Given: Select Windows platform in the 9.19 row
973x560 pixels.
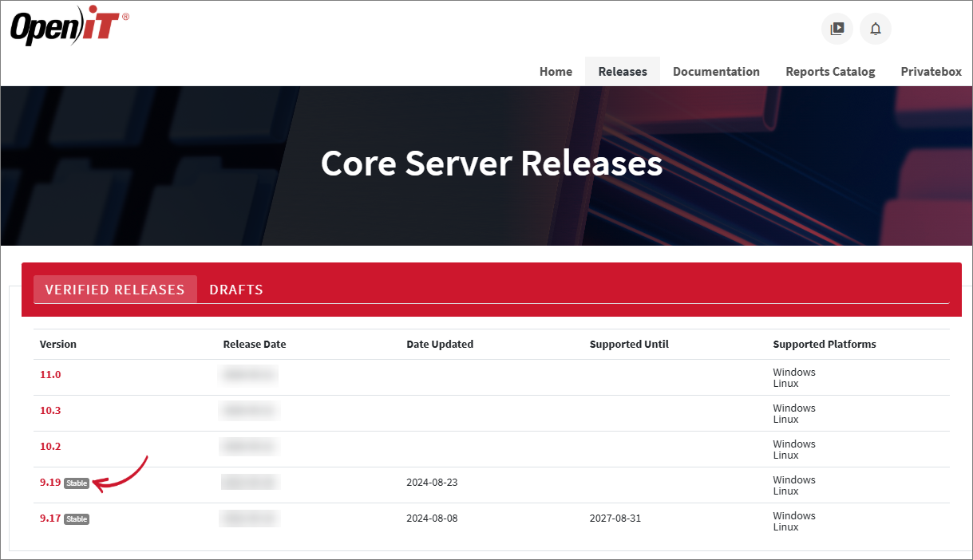Looking at the screenshot, I should point(794,479).
